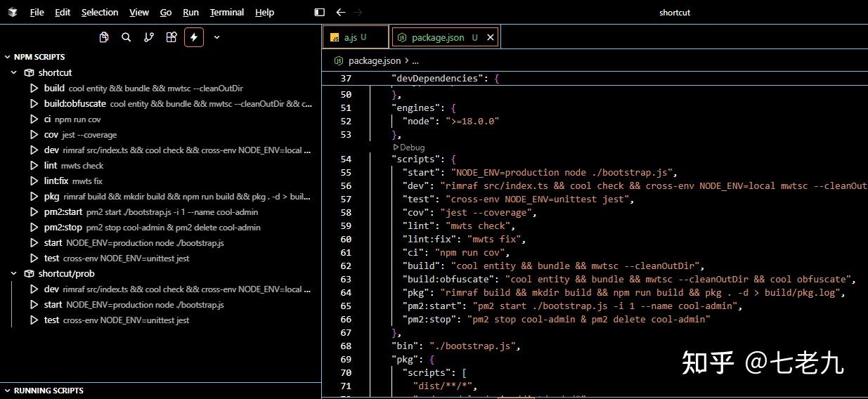Go forward with the right arrow
The image size is (868, 399).
pos(358,12)
